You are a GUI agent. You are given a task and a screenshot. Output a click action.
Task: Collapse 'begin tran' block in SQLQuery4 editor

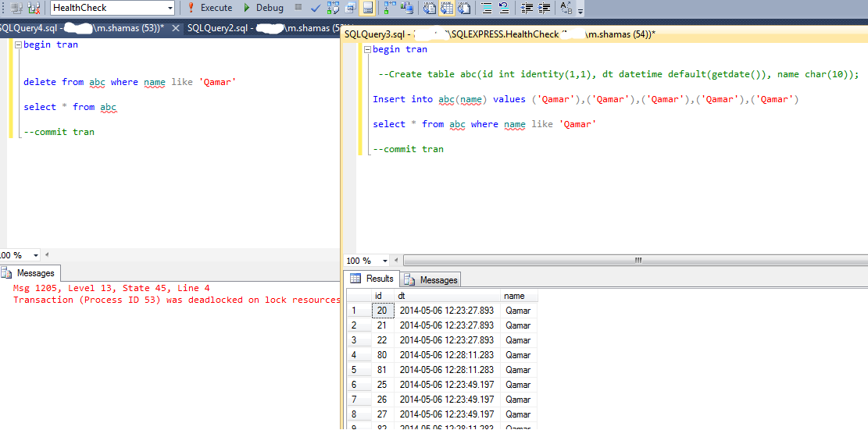click(x=18, y=44)
